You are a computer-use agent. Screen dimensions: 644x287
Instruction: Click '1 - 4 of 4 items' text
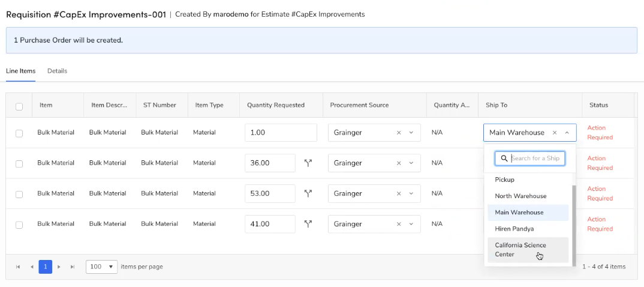(x=604, y=267)
